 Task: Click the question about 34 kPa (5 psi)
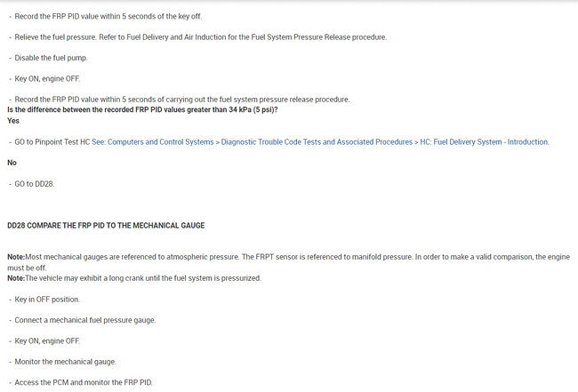tap(141, 109)
